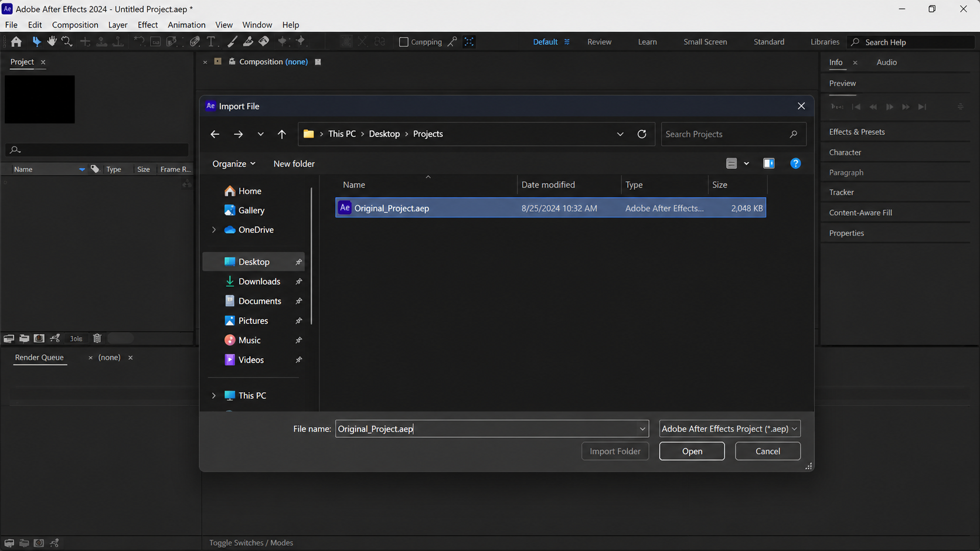This screenshot has height=551, width=980.
Task: Open the dialog help question-mark icon
Action: [x=795, y=164]
